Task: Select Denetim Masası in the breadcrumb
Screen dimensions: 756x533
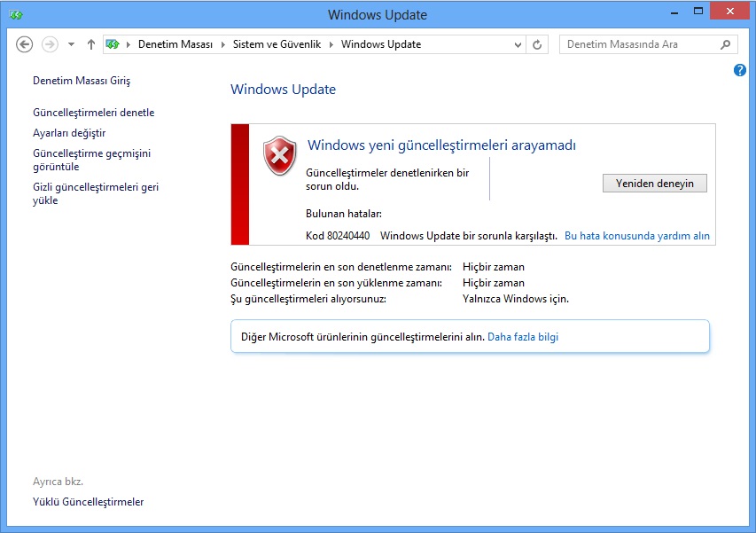Action: click(175, 44)
